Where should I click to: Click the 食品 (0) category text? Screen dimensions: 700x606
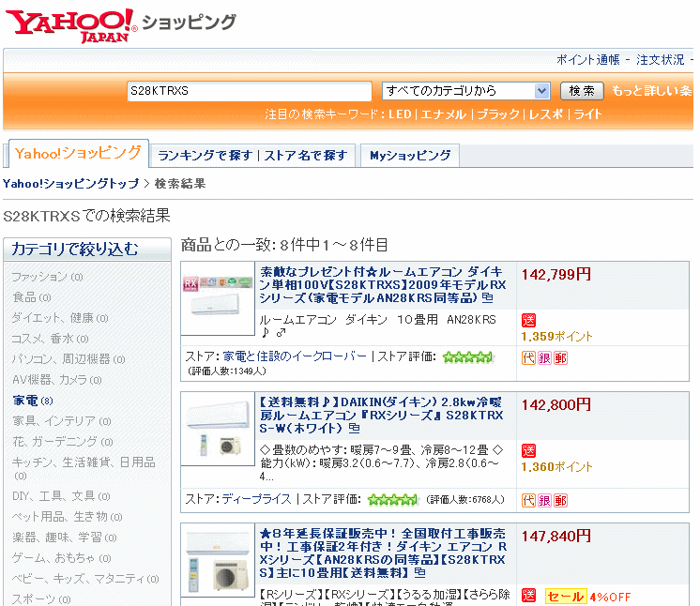[32, 297]
